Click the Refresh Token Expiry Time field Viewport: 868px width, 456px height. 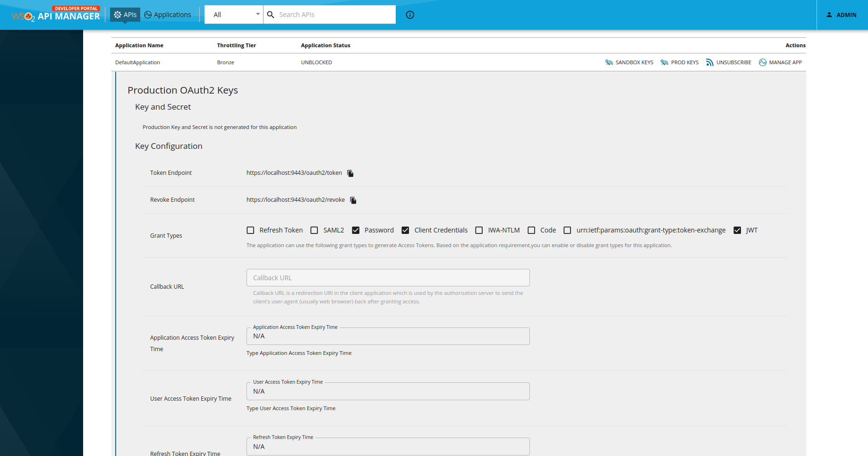388,447
